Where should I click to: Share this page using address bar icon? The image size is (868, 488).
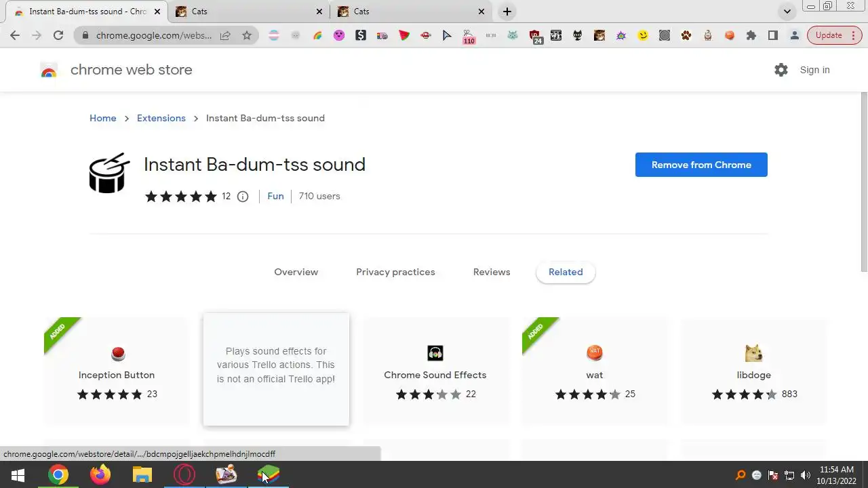[x=225, y=35]
